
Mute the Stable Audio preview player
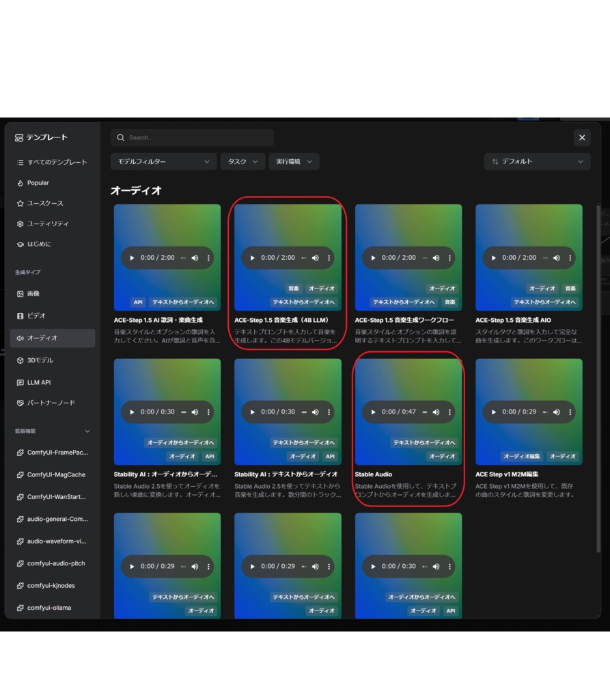pyautogui.click(x=435, y=412)
